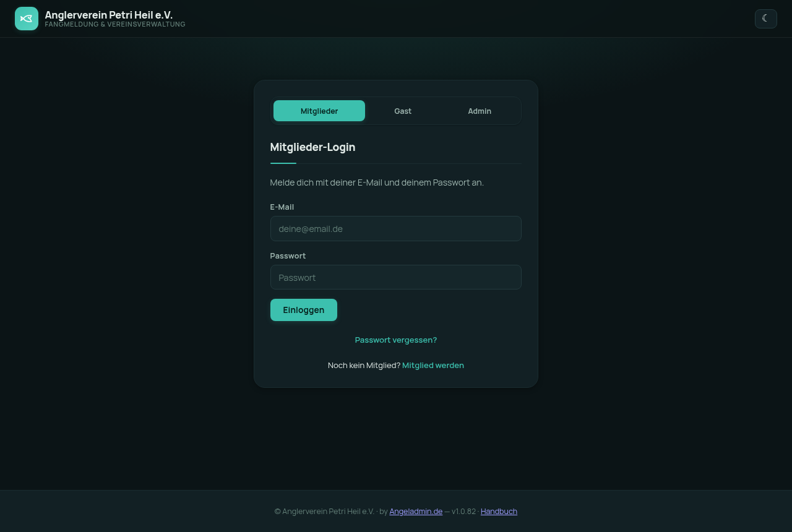792x532 pixels.
Task: Click the Noch kein Mitglied? text
Action: [364, 365]
